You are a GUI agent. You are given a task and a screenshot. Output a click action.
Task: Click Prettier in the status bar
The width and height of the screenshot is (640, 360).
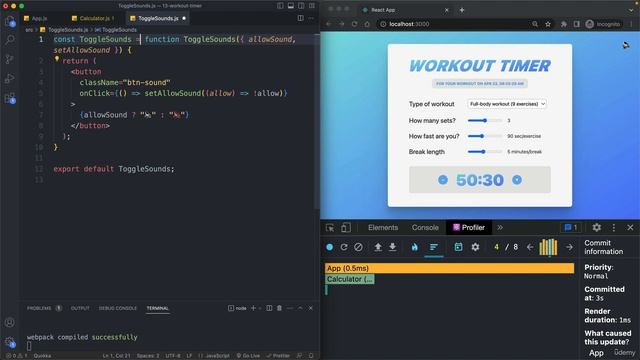pos(278,356)
